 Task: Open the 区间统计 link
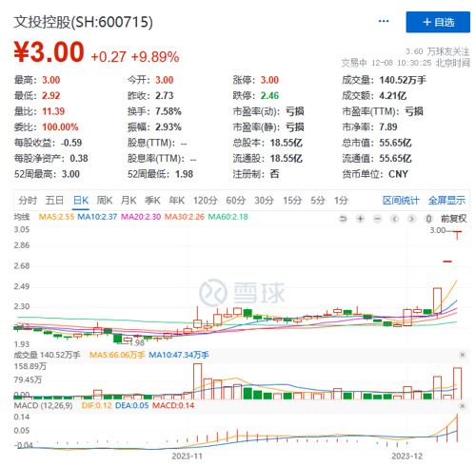[401, 201]
